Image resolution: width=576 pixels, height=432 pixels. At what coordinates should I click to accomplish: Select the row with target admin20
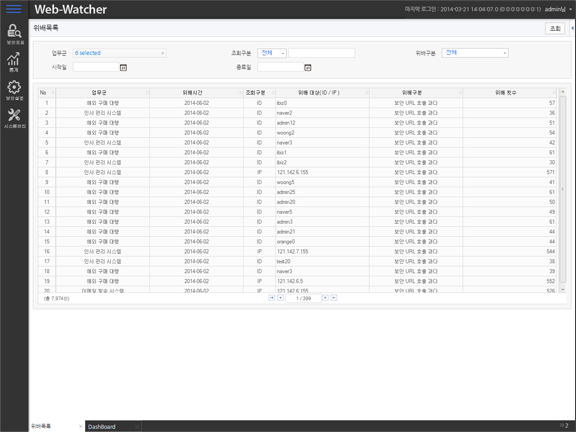297,202
